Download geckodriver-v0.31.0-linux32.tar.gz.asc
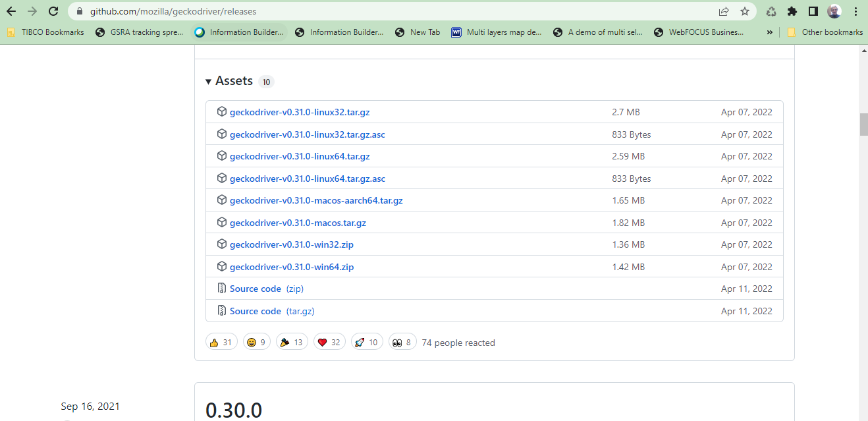 308,134
